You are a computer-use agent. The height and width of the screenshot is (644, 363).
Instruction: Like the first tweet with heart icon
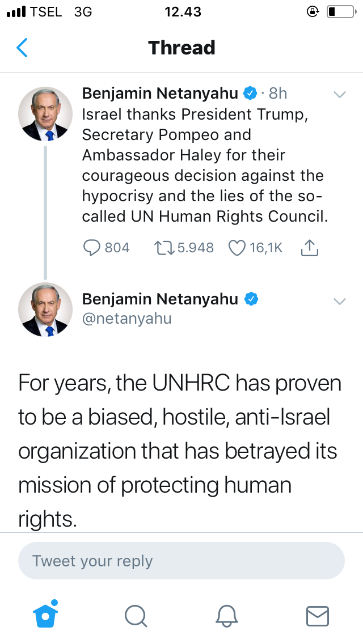point(237,248)
